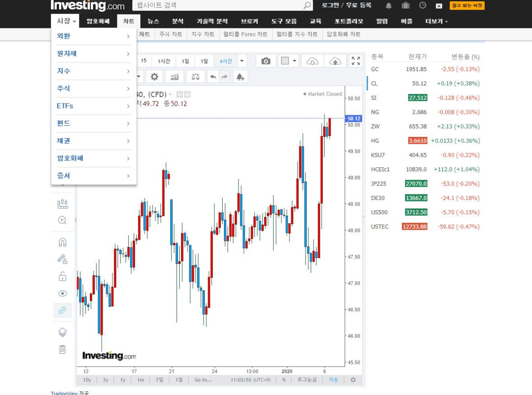The height and width of the screenshot is (395, 532).
Task: Open the indicators chart icon
Action: [174, 77]
